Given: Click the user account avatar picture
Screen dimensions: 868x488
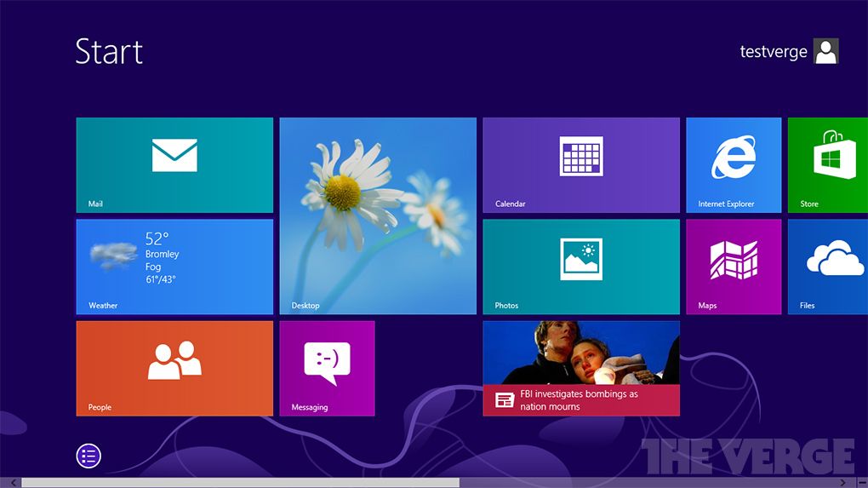Looking at the screenshot, I should coord(825,52).
